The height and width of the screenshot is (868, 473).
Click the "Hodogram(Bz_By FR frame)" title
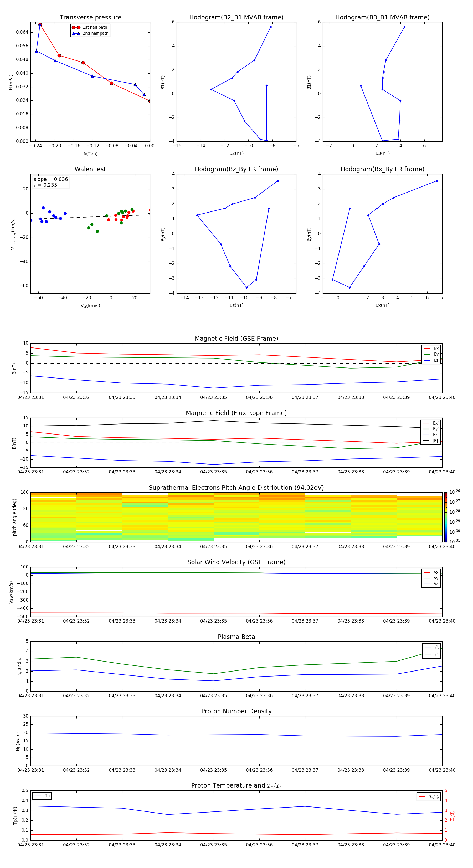(x=236, y=169)
